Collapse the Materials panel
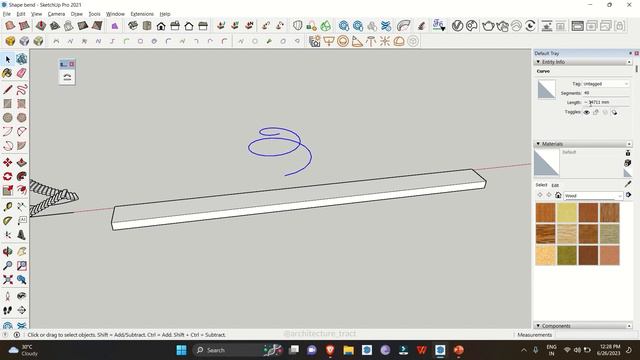Screen dimensions: 640x360 coord(538,144)
